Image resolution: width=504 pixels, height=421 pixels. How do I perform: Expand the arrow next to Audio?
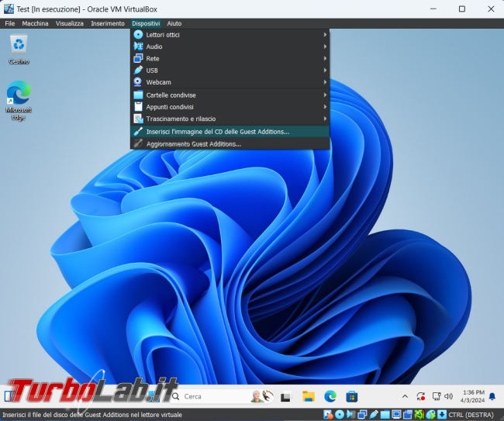pyautogui.click(x=326, y=47)
